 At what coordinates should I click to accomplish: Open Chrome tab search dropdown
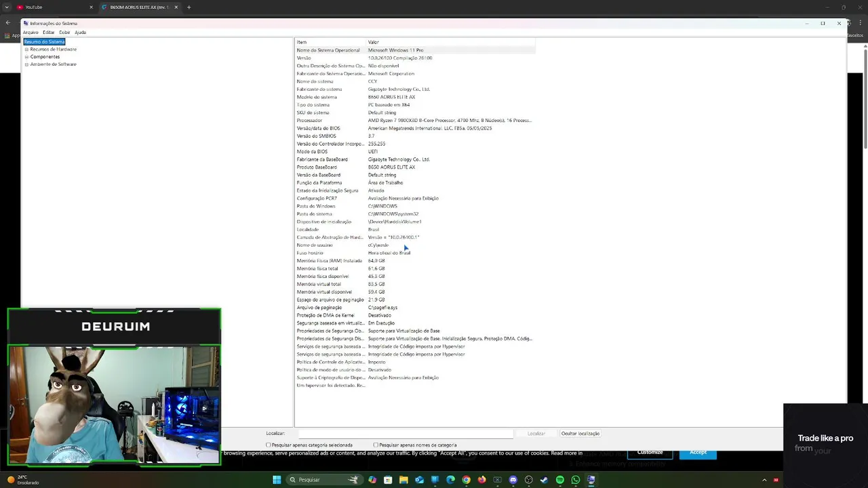6,7
